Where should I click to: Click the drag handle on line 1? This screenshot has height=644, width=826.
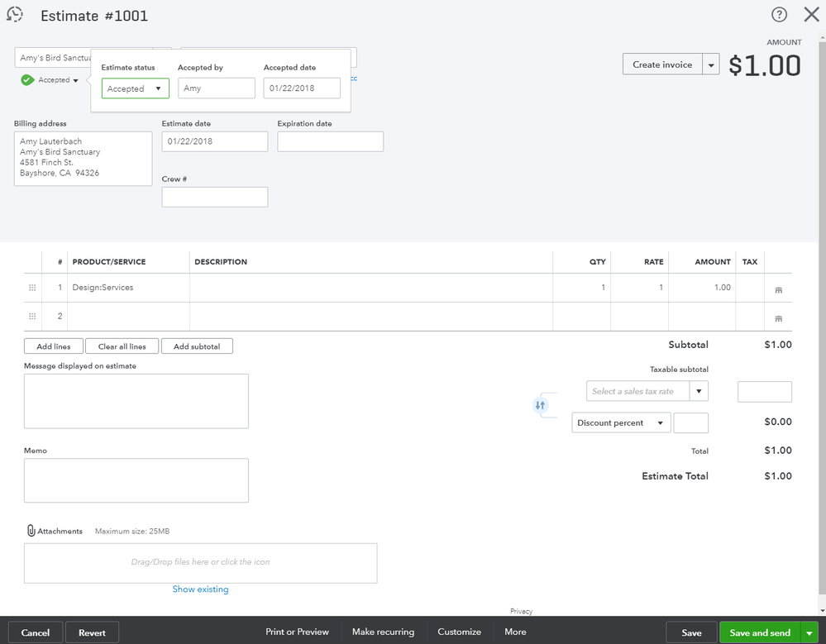point(31,287)
